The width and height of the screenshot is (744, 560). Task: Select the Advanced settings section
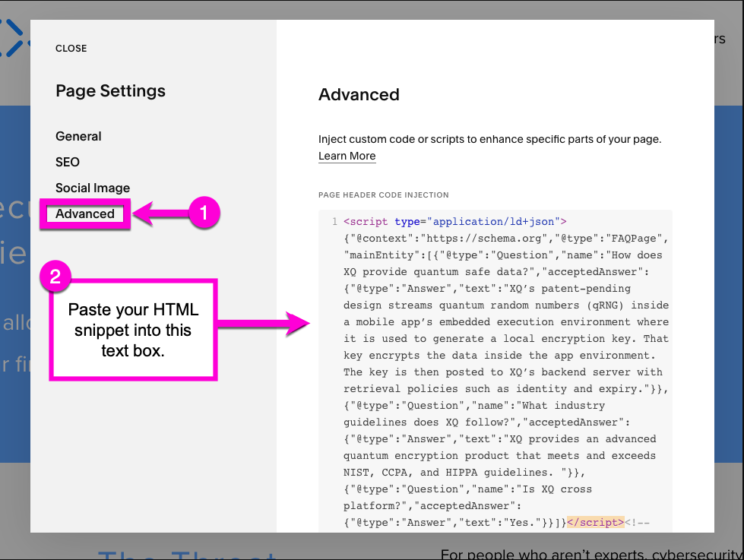[x=85, y=214]
